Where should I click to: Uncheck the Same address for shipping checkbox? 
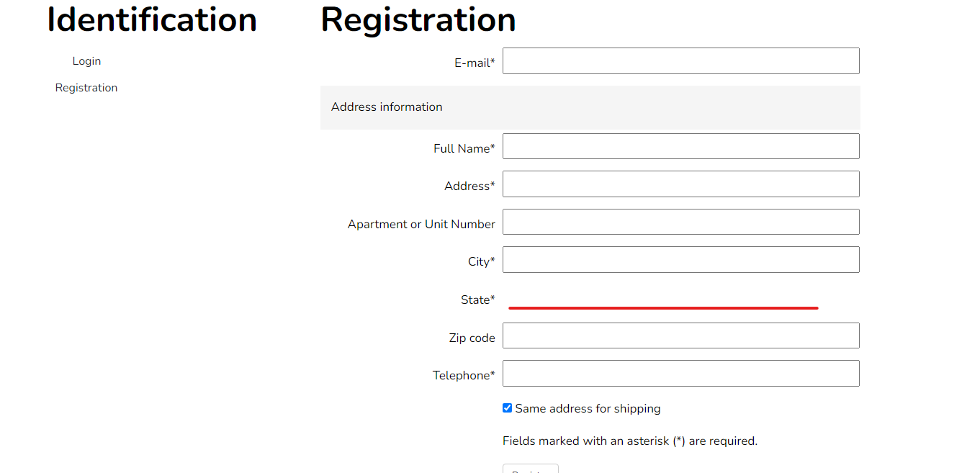pos(508,408)
